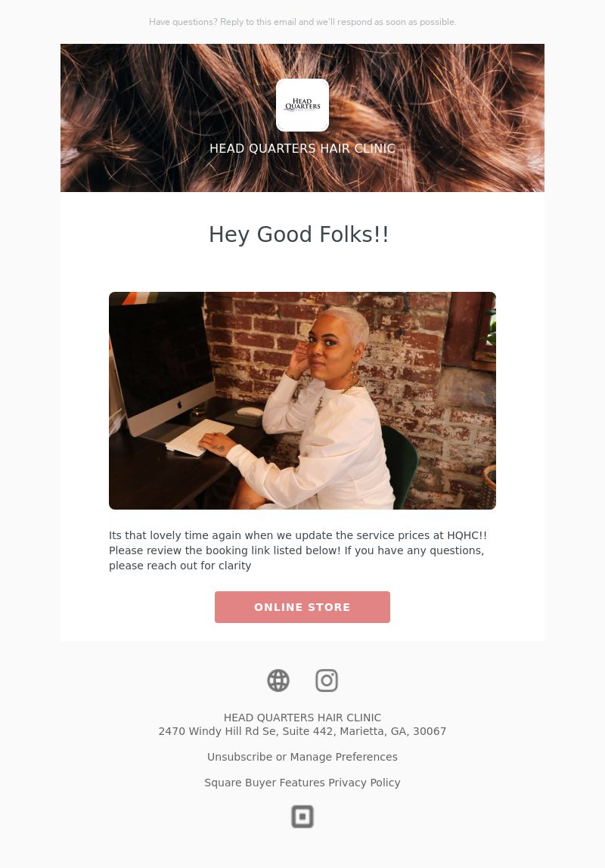Click the photo of the woman at the desk
Image resolution: width=605 pixels, height=868 pixels.
[x=302, y=400]
